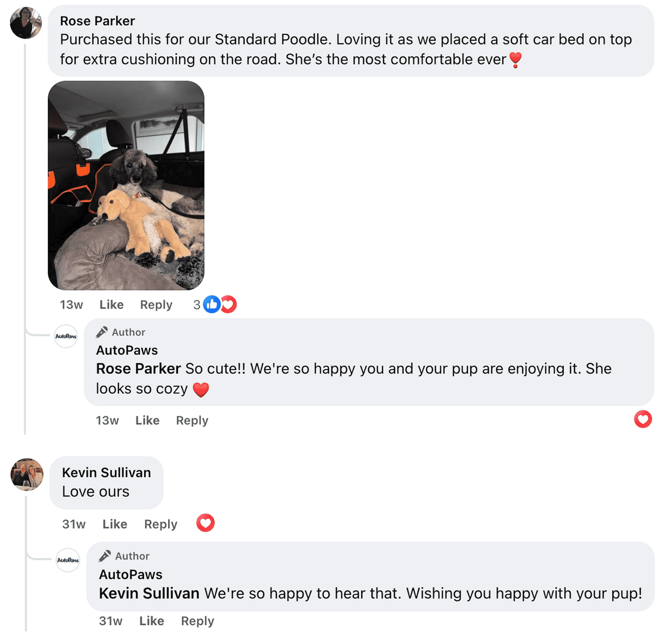Click heart reaction on Kevin Sullivan's comment
The width and height of the screenshot is (672, 634).
pos(205,523)
